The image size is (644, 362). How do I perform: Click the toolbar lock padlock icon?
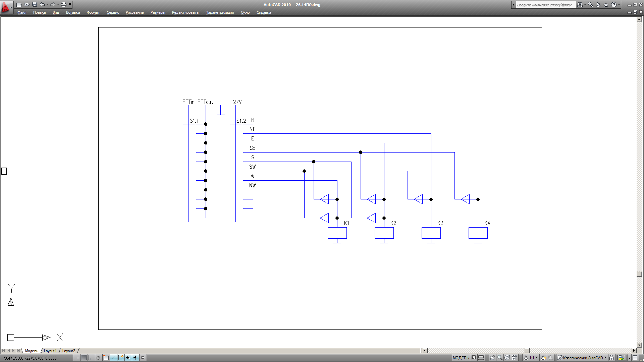point(612,358)
